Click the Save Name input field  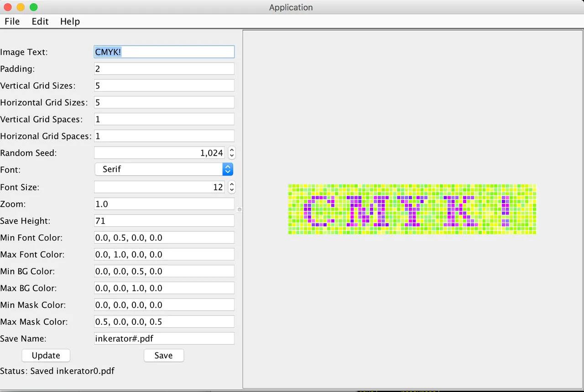pos(164,339)
